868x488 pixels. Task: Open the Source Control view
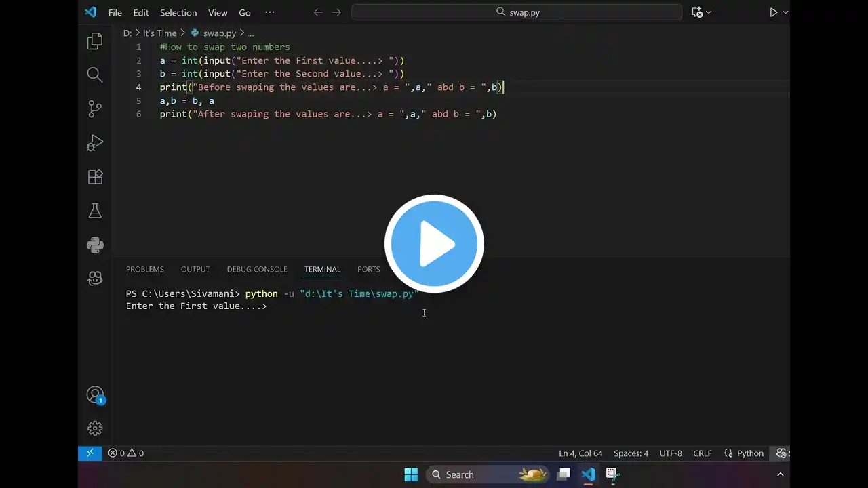pos(95,109)
